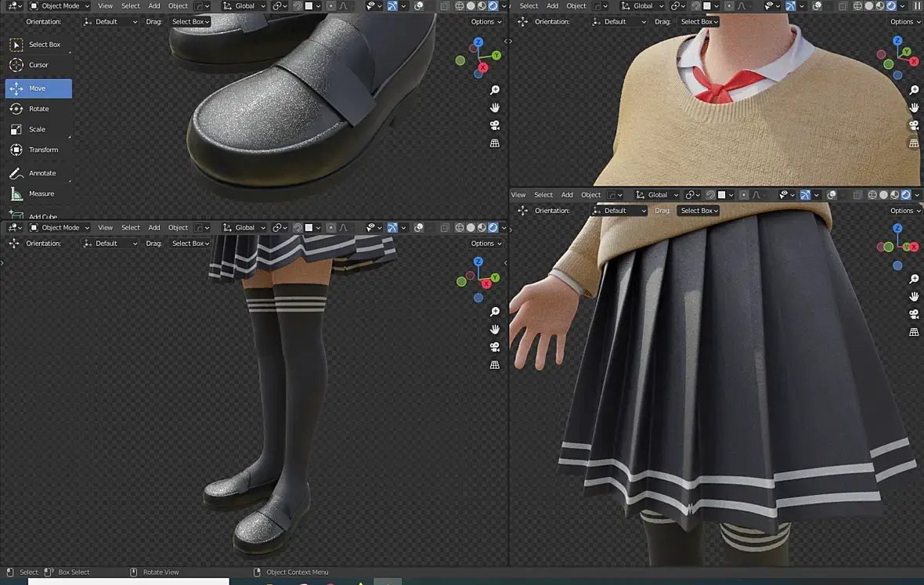The height and width of the screenshot is (585, 924).
Task: Toggle orthographic grid icon in legs viewport
Action: tap(495, 365)
